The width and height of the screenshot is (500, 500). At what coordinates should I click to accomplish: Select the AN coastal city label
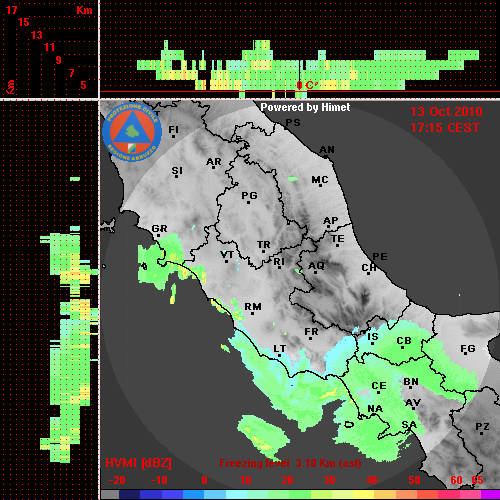pos(327,150)
